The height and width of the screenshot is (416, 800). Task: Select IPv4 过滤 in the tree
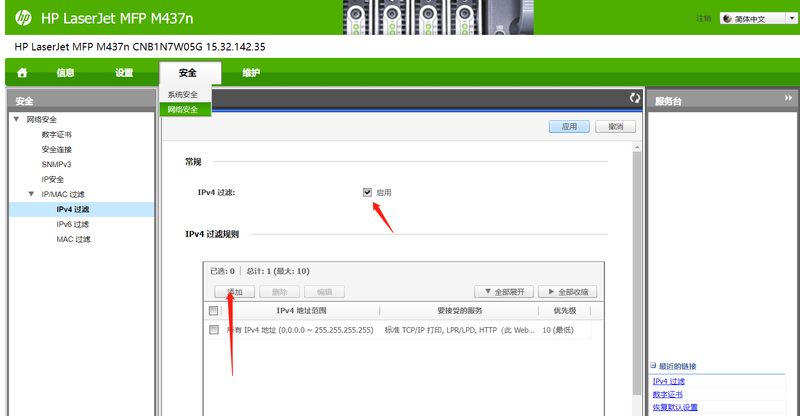(x=82, y=209)
